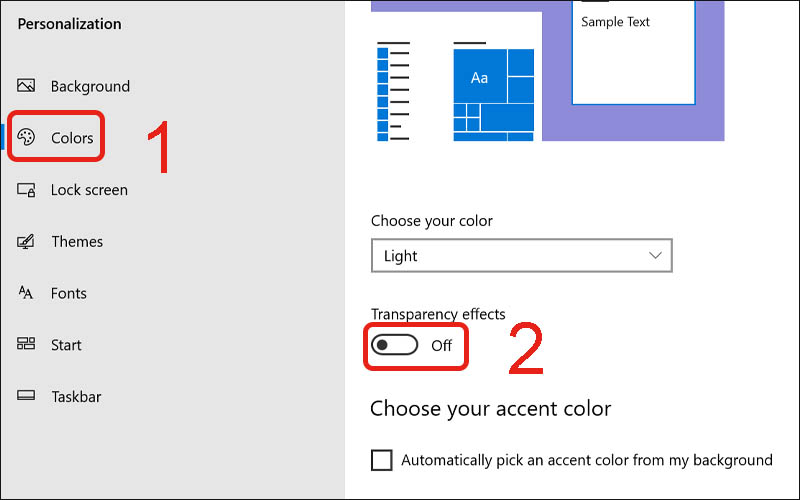
Task: Click the Colors palette icon
Action: click(27, 138)
